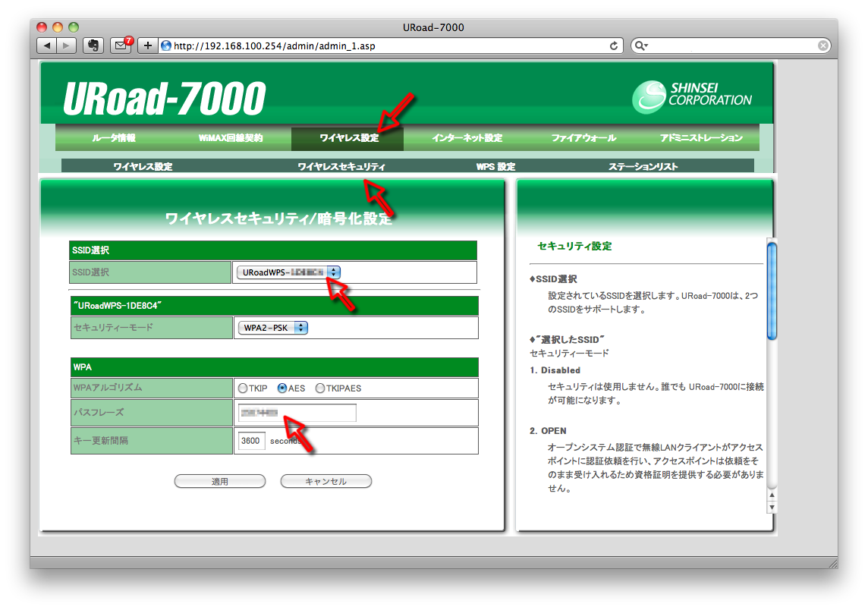868x607 pixels.
Task: Open the ワイヤレス設定 submenu item
Action: 143,167
